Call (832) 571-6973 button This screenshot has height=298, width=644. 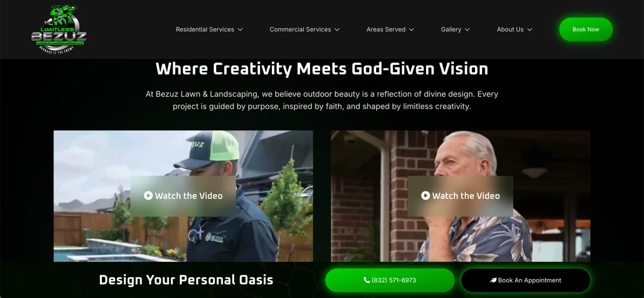[x=390, y=280]
